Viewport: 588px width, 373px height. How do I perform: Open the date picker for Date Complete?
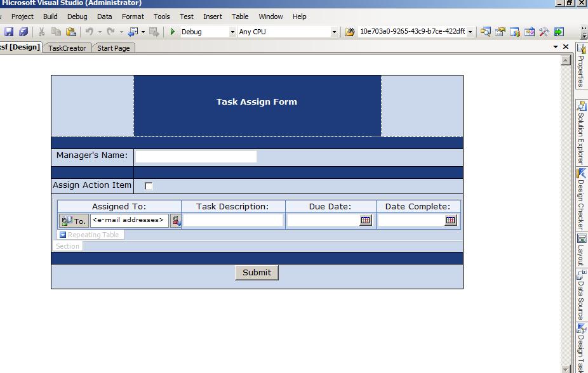coord(451,220)
